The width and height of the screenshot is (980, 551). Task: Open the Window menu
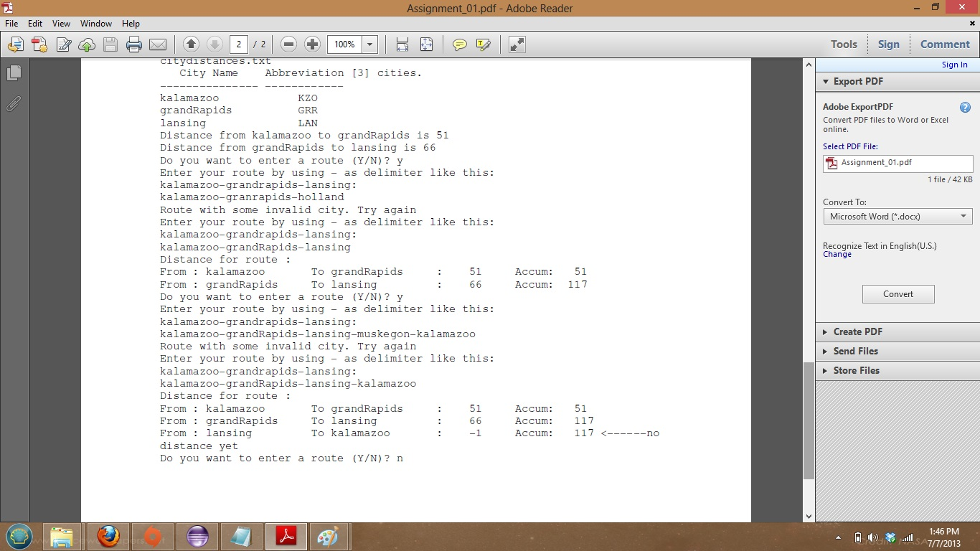coord(96,24)
